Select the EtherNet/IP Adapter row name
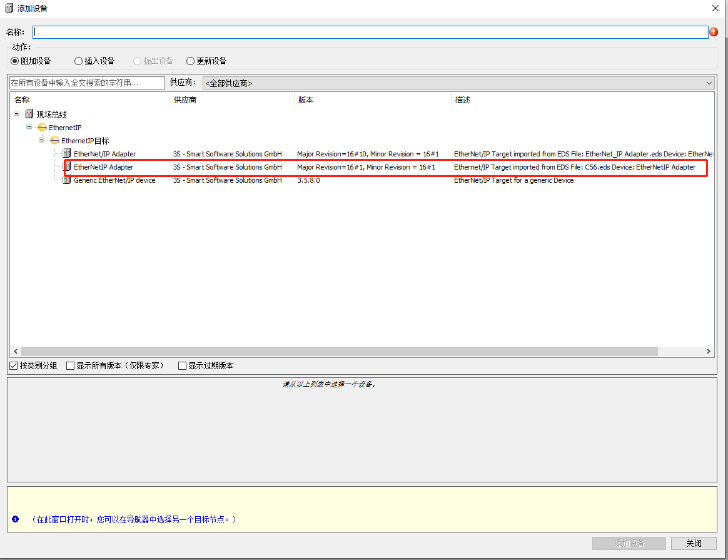 [105, 154]
